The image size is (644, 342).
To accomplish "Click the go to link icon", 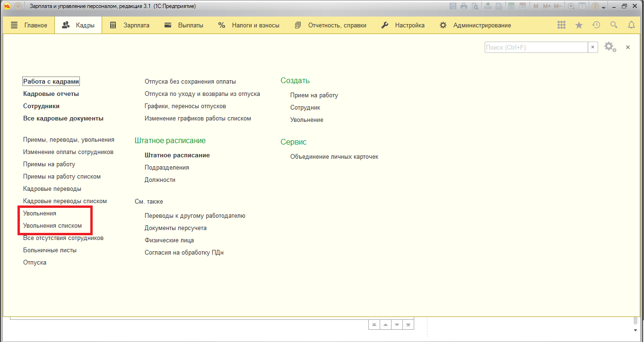I will [x=499, y=6].
